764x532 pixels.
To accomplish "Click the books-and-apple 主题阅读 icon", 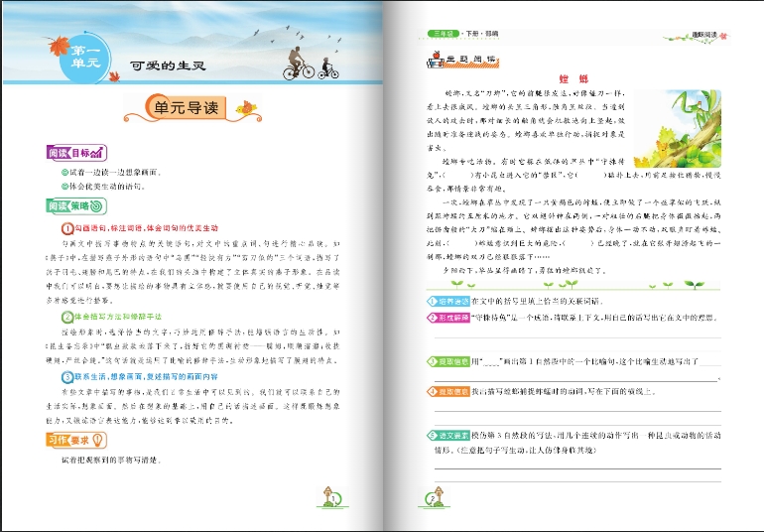I will pos(430,61).
